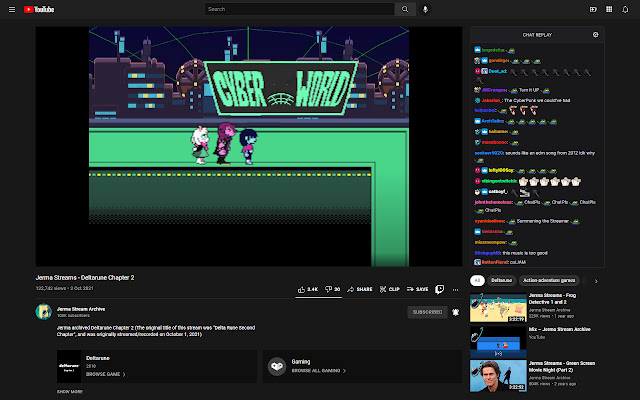Start voice search with microphone

pyautogui.click(x=425, y=9)
